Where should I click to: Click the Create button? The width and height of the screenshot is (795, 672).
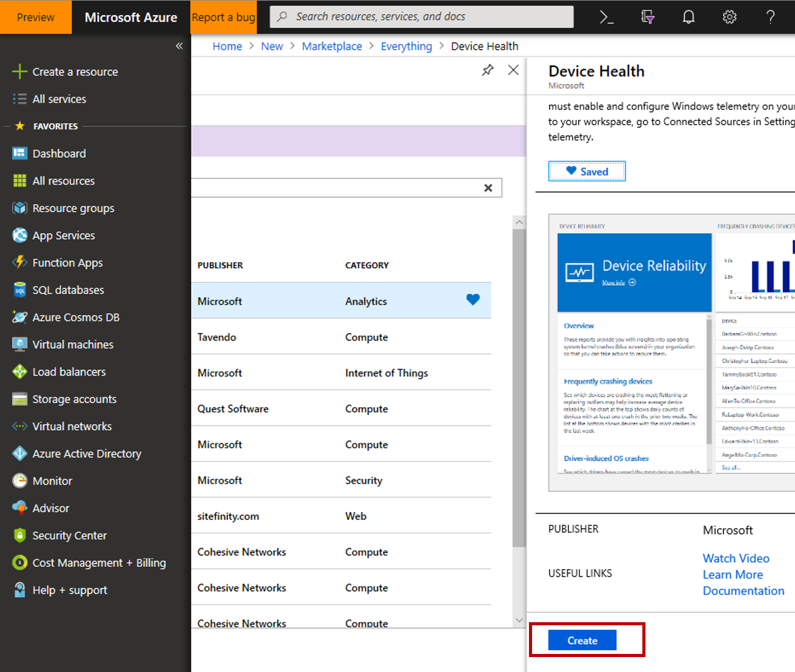pos(582,640)
